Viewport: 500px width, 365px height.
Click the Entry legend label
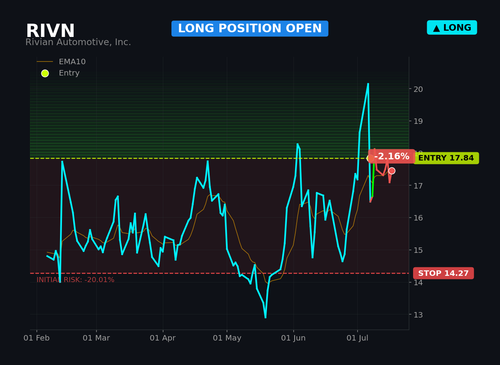[69, 73]
